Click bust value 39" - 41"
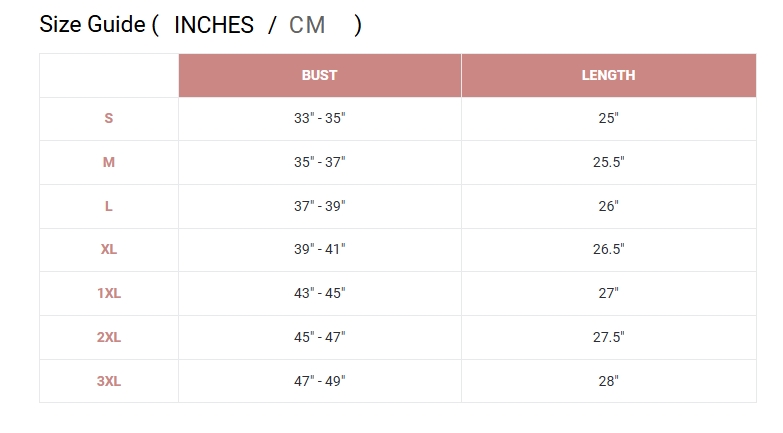The width and height of the screenshot is (783, 433). (x=320, y=249)
